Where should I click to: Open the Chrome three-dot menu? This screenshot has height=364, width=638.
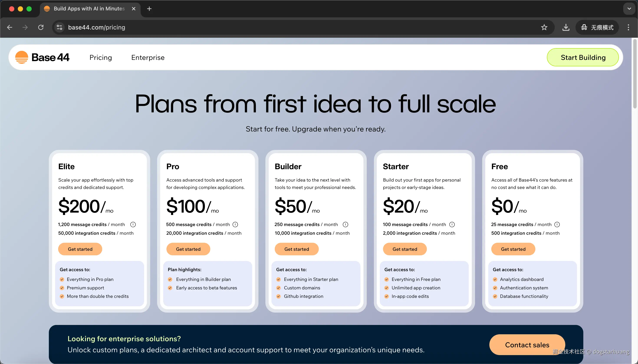[x=628, y=28]
